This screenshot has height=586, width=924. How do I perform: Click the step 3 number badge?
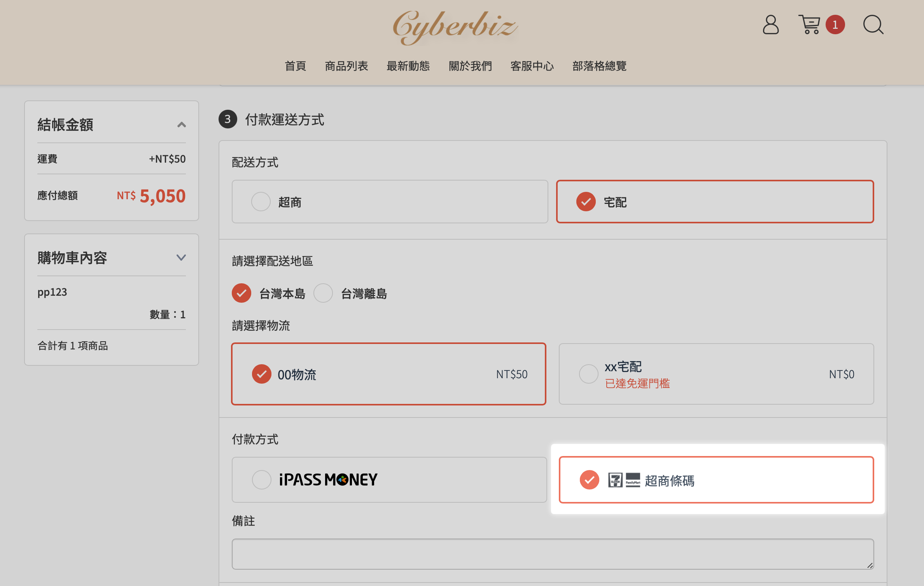click(228, 119)
